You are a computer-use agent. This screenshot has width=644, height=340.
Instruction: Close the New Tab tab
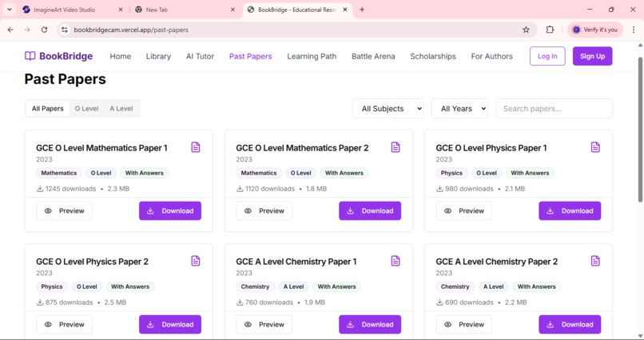(x=233, y=10)
